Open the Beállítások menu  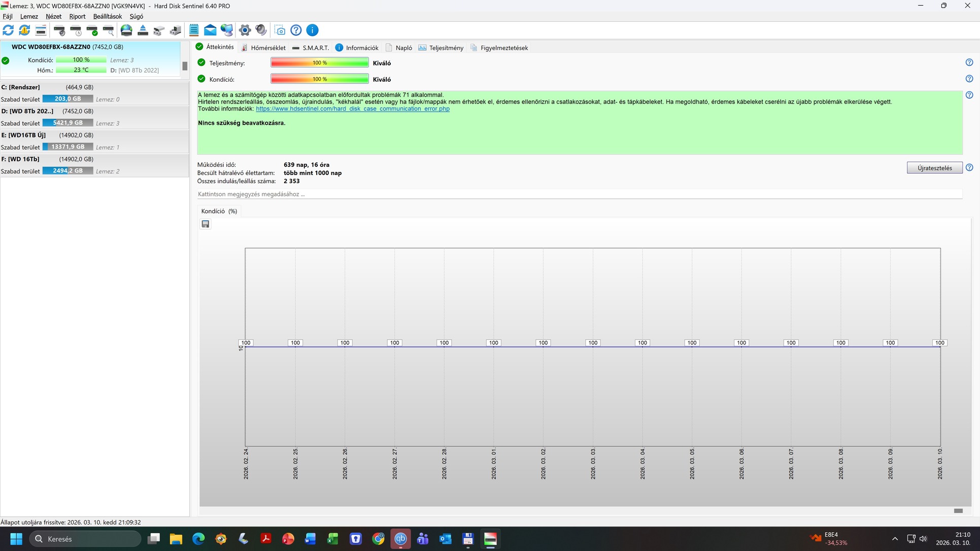107,16
